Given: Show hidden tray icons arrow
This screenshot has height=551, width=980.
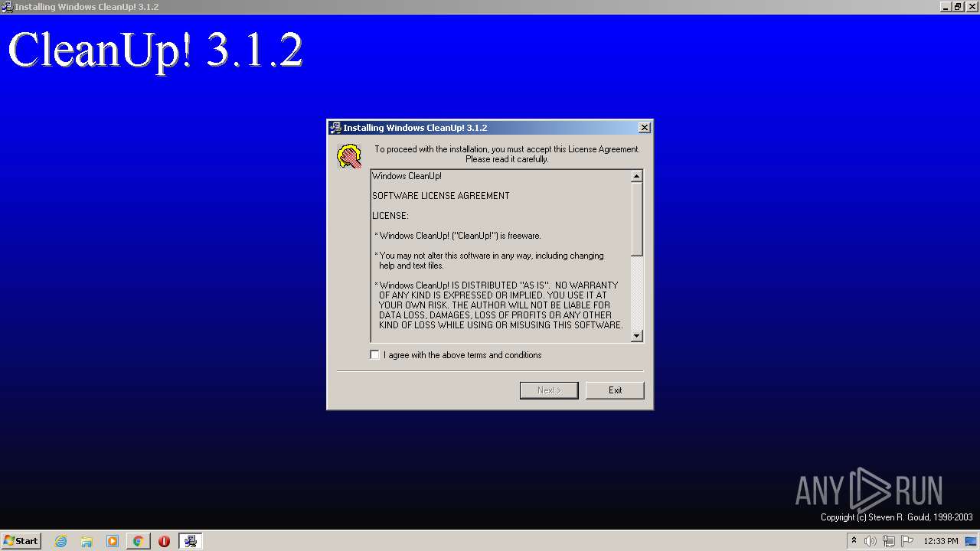Looking at the screenshot, I should [x=854, y=541].
